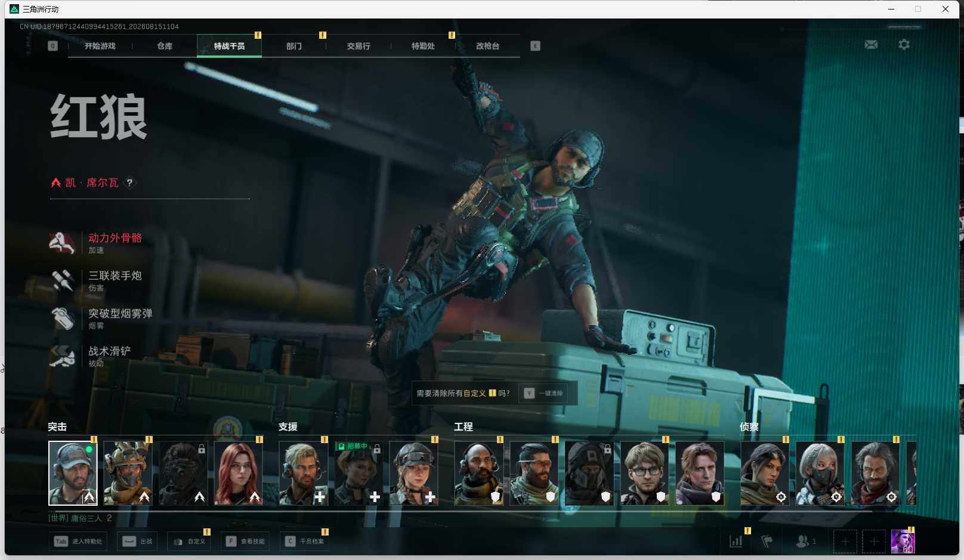Open the 交易行 tab
This screenshot has width=964, height=560.
pos(359,46)
